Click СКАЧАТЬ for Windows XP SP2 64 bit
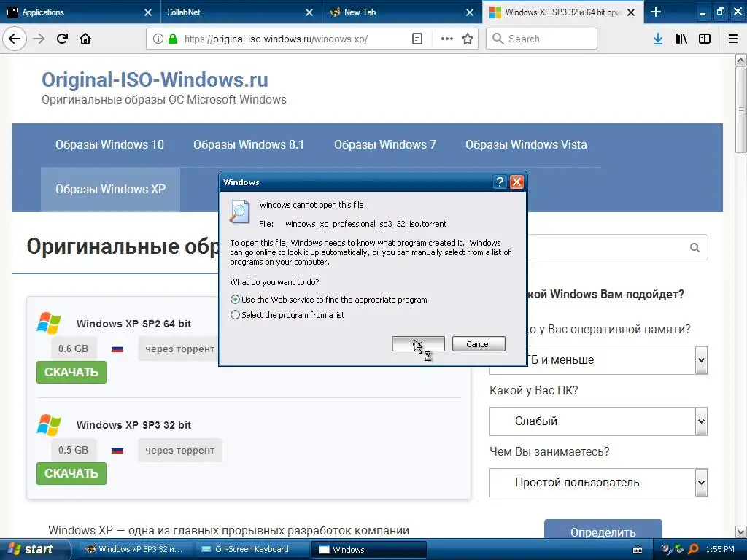The image size is (747, 560). click(71, 372)
